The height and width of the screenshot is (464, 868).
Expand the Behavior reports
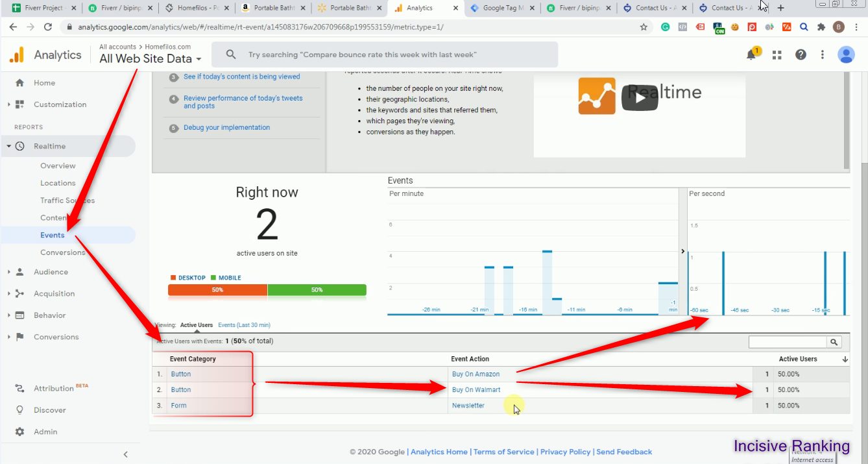click(8, 315)
